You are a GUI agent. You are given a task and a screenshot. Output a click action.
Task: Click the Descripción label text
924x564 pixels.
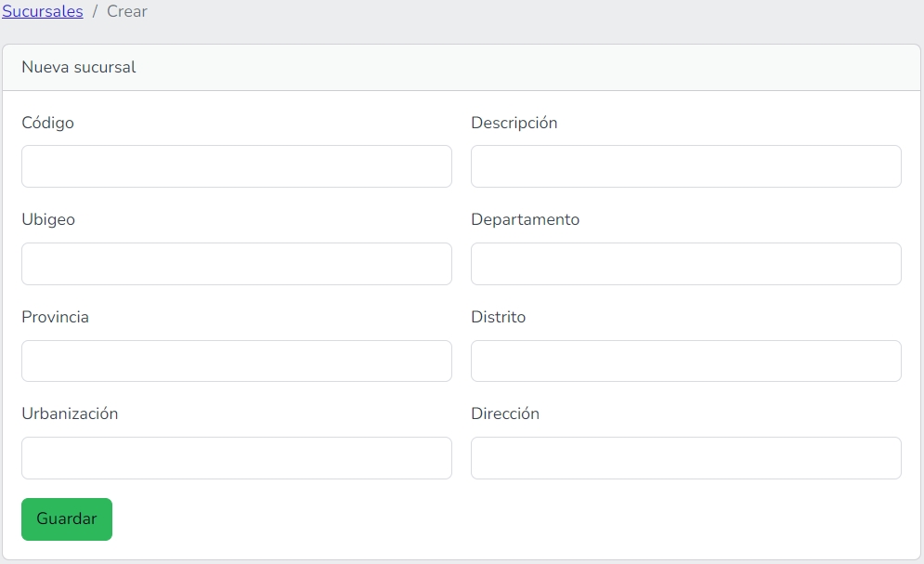click(514, 123)
